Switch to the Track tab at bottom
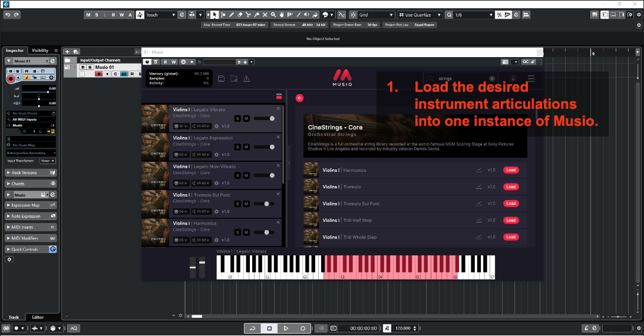644x336 pixels. 14,317
